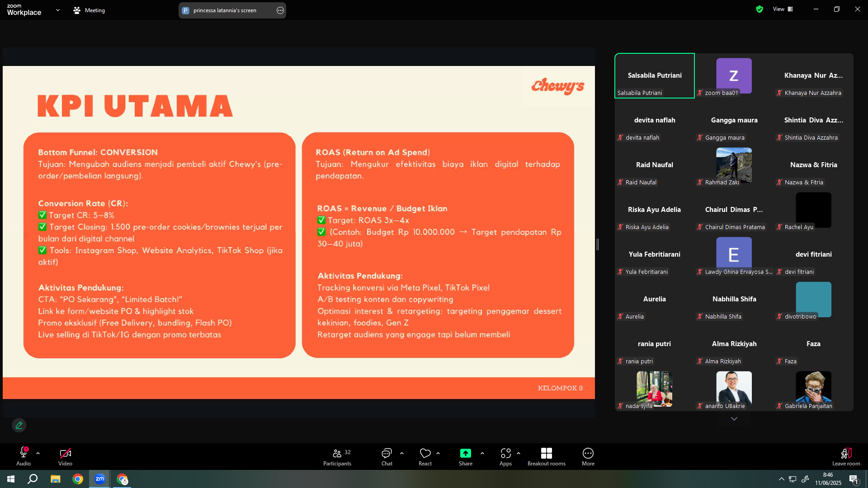Click Nazwa & Fitria's participant tile
The image size is (868, 488).
tap(814, 165)
